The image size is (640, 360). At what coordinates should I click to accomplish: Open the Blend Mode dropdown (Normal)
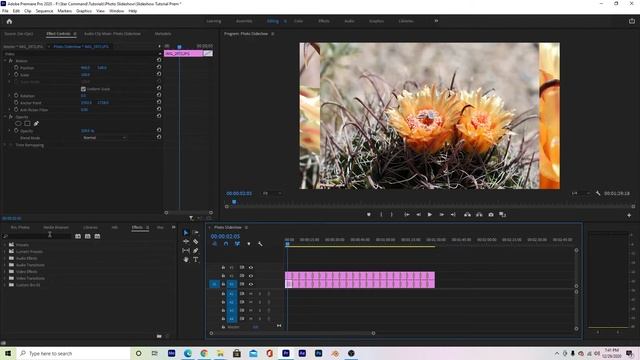click(x=104, y=138)
